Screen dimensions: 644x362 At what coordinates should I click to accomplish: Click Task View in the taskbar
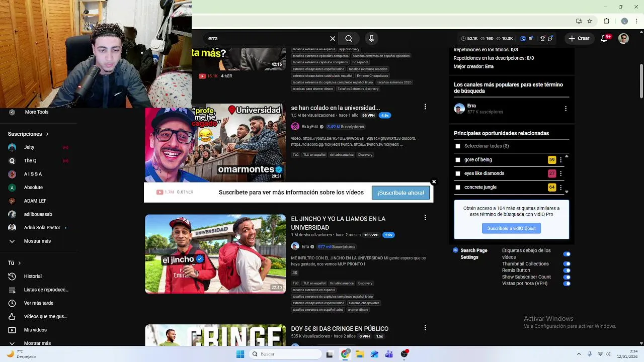click(330, 354)
